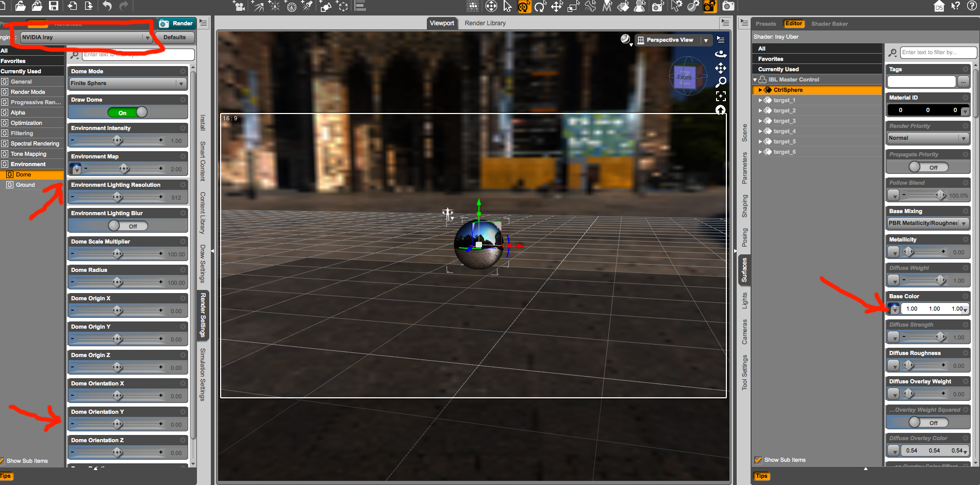The height and width of the screenshot is (485, 980).
Task: Select the Tone Mapping render category
Action: click(x=32, y=154)
